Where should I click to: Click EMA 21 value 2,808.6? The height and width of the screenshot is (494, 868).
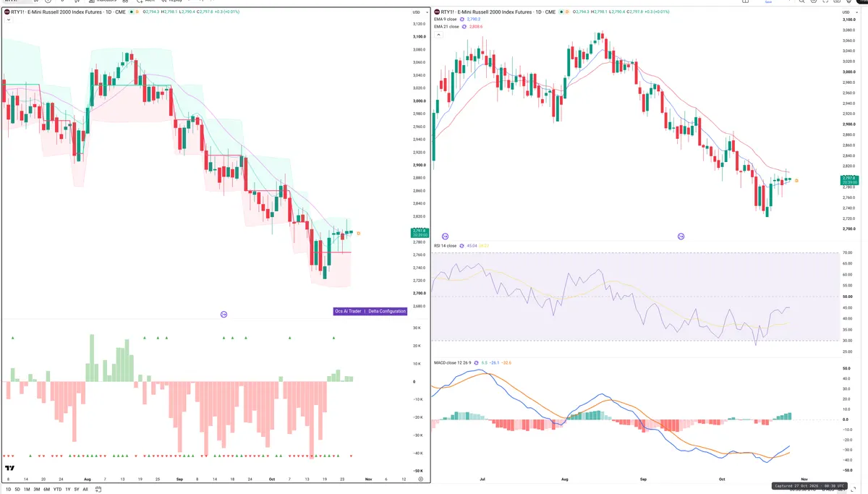tap(476, 27)
